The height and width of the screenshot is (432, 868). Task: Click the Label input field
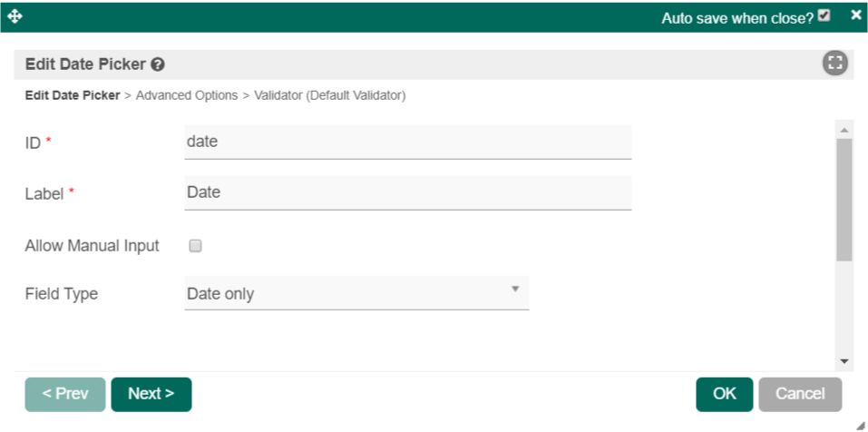click(x=407, y=192)
